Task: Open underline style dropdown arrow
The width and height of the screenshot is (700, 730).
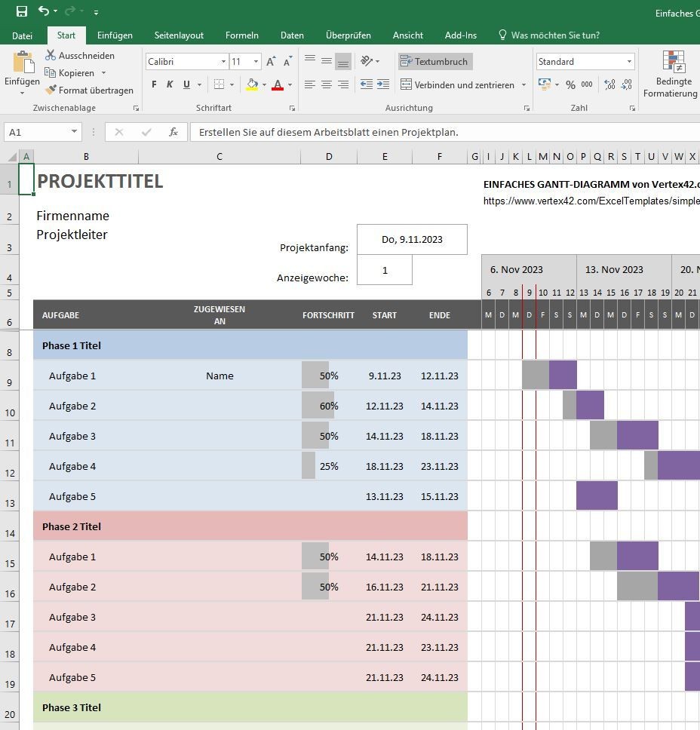Action: click(199, 84)
